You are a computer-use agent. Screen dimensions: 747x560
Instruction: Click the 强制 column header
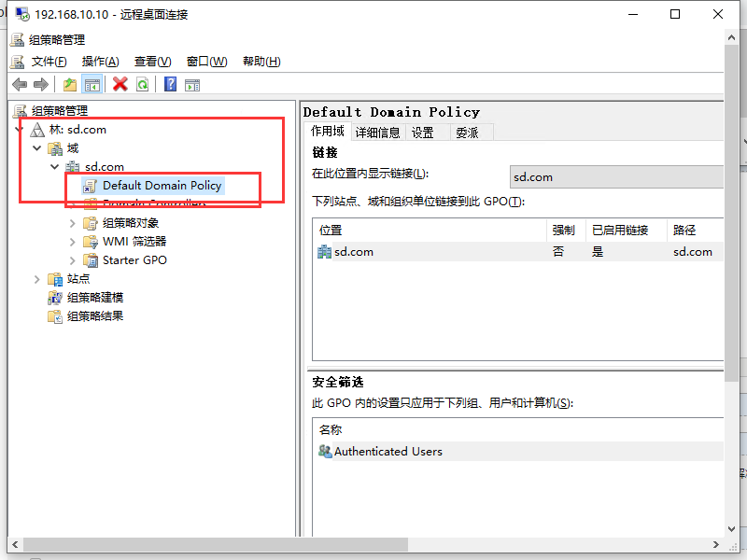[566, 230]
